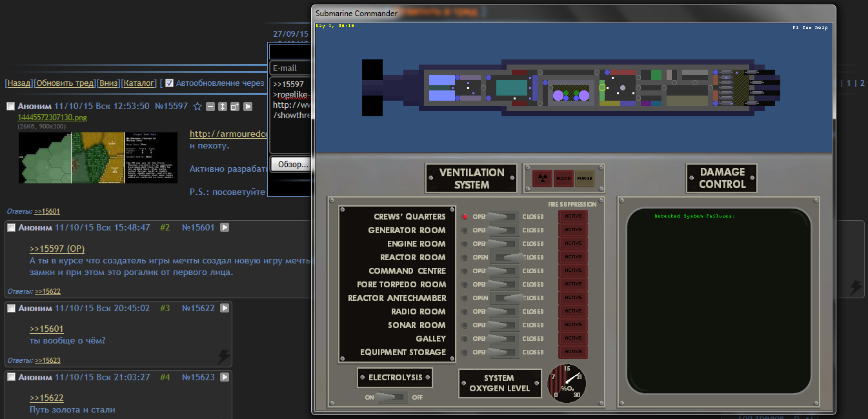This screenshot has width=868, height=419.
Task: Click the window-plus icon on post №15597
Action: 235,107
